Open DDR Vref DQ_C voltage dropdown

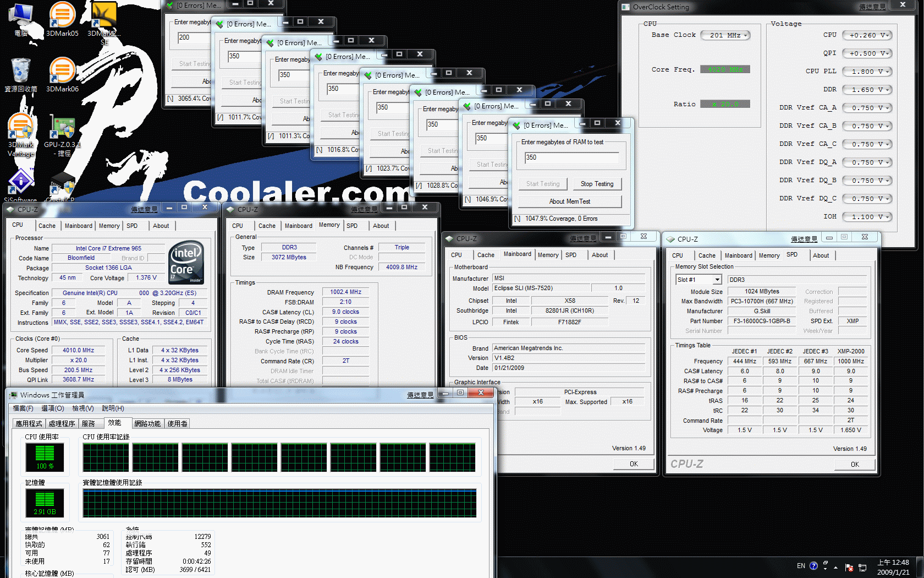point(867,199)
